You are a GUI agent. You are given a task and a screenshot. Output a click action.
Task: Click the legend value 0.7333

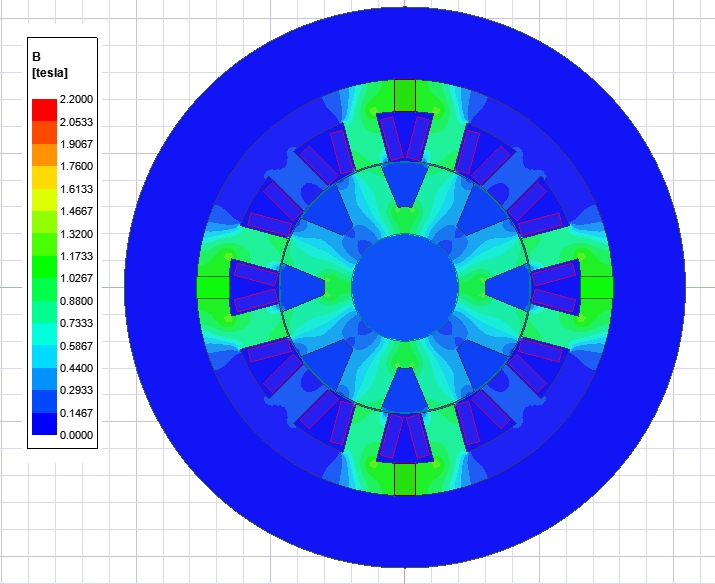[x=76, y=323]
